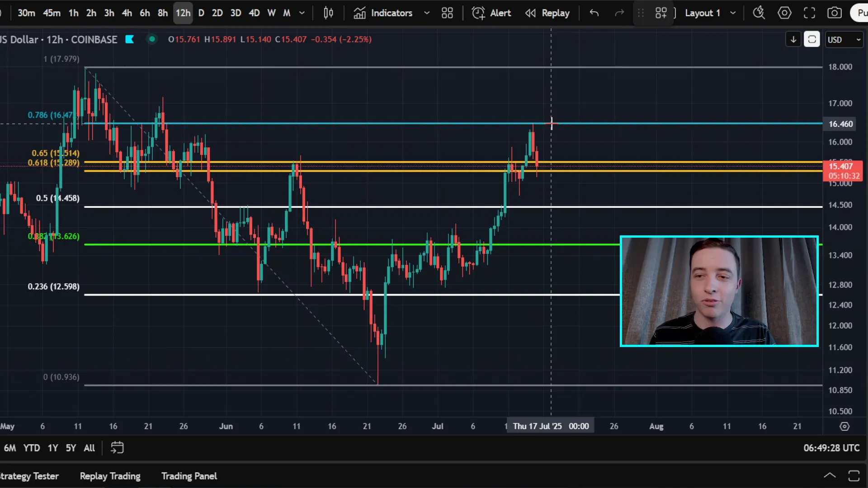The width and height of the screenshot is (868, 488).
Task: Enter fullscreen mode
Action: point(809,13)
